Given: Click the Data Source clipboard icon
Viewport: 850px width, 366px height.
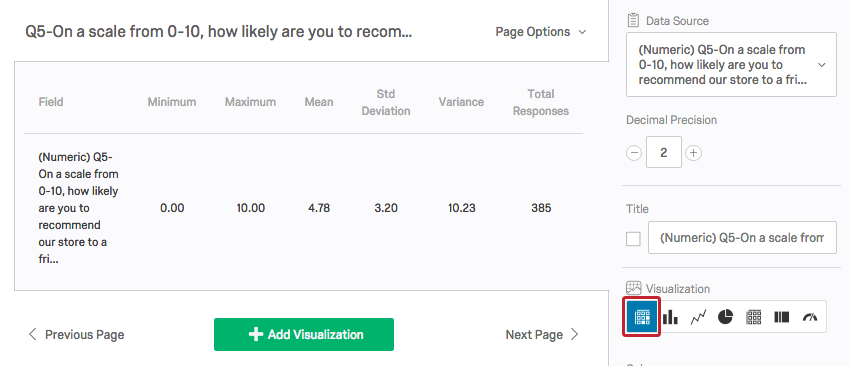Looking at the screenshot, I should (633, 21).
